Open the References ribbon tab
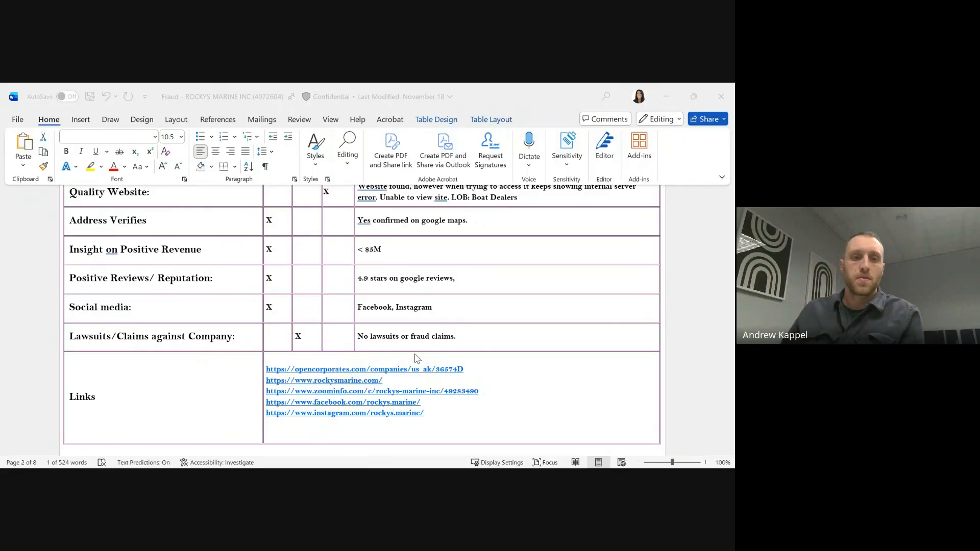The image size is (980, 551). (x=217, y=119)
